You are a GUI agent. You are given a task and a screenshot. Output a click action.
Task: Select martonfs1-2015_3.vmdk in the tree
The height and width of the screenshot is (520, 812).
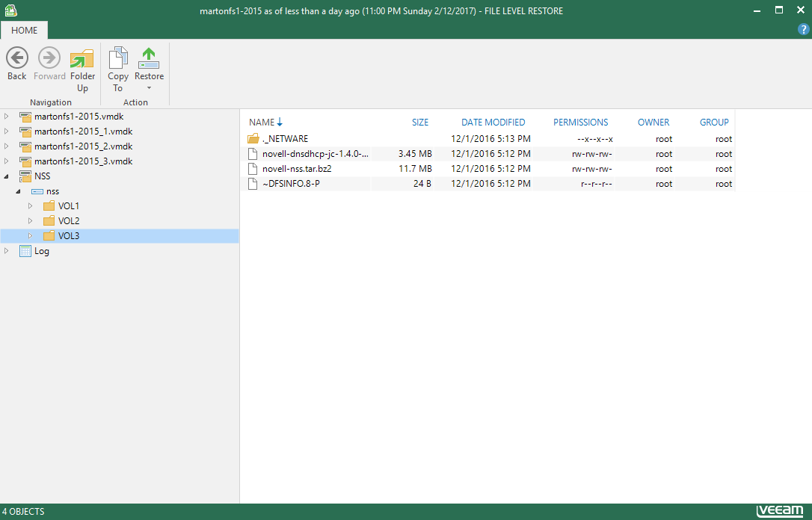[x=83, y=161]
